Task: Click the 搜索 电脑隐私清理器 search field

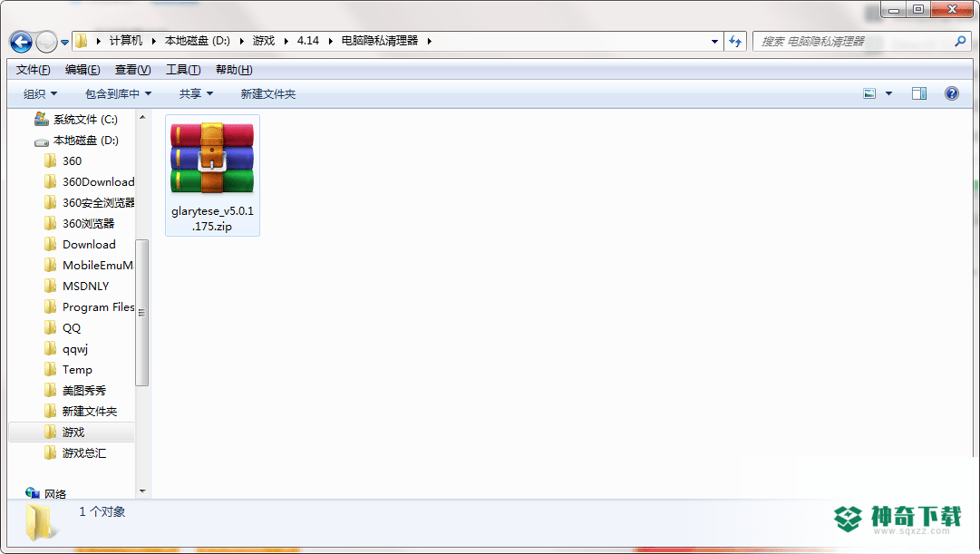Action: point(853,42)
